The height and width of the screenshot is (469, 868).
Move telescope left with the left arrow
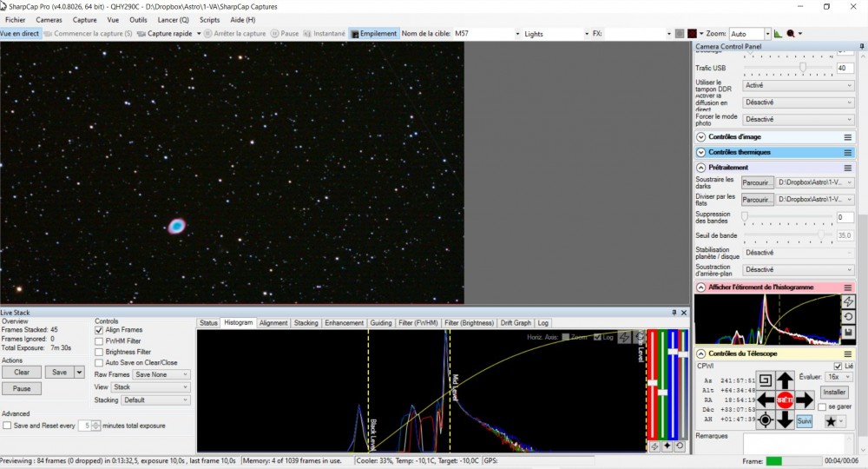point(766,400)
